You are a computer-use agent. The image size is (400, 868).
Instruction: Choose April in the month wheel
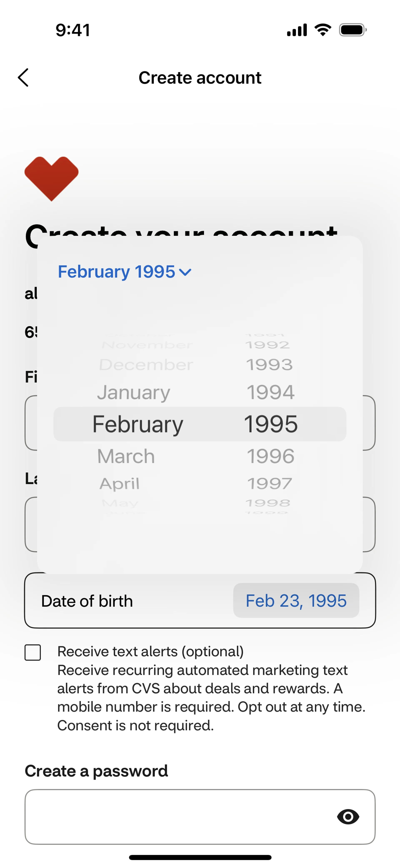120,484
